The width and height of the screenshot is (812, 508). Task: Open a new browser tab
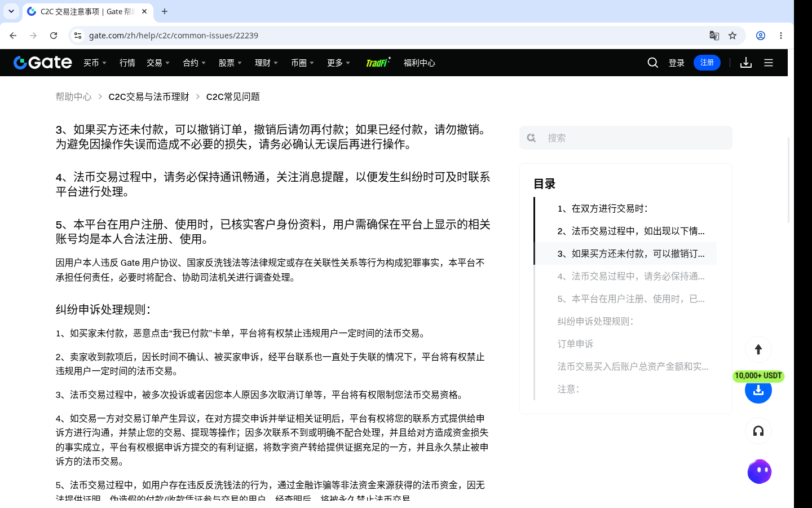165,11
